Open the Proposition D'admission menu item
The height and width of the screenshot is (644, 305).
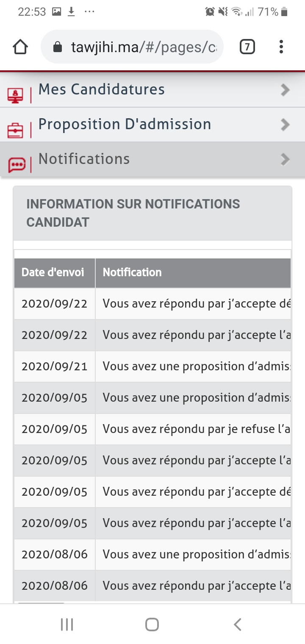[x=125, y=124]
